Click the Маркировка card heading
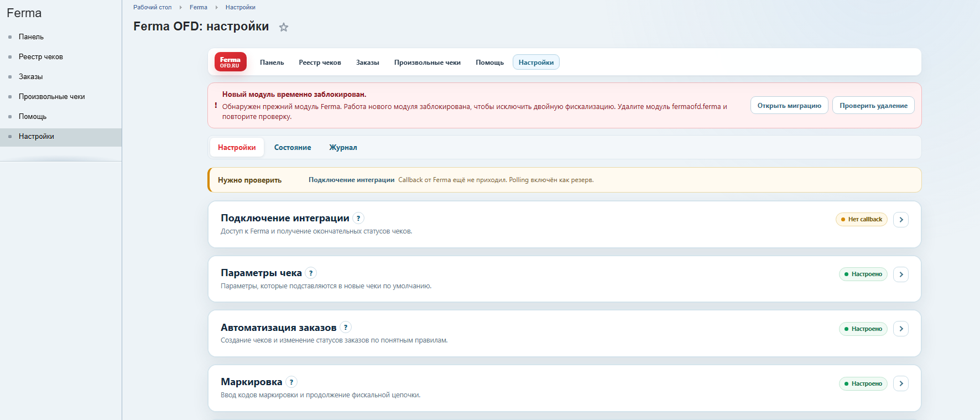980x420 pixels. 252,382
